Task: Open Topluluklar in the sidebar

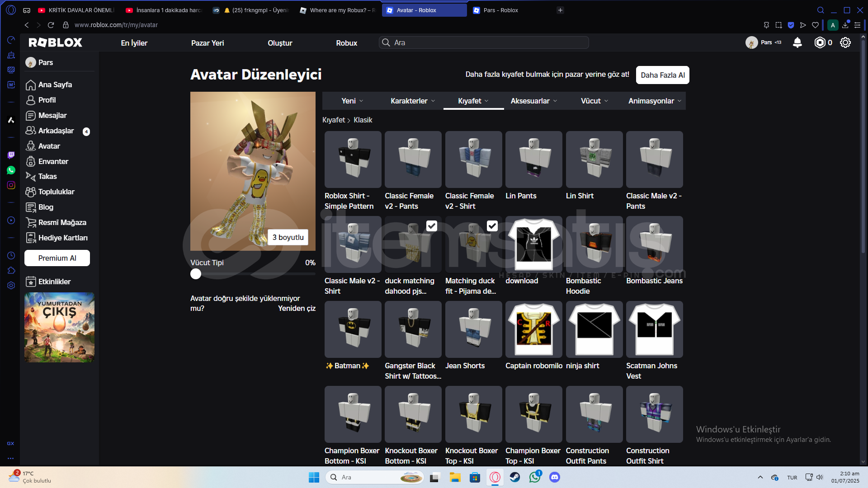Action: [50, 192]
